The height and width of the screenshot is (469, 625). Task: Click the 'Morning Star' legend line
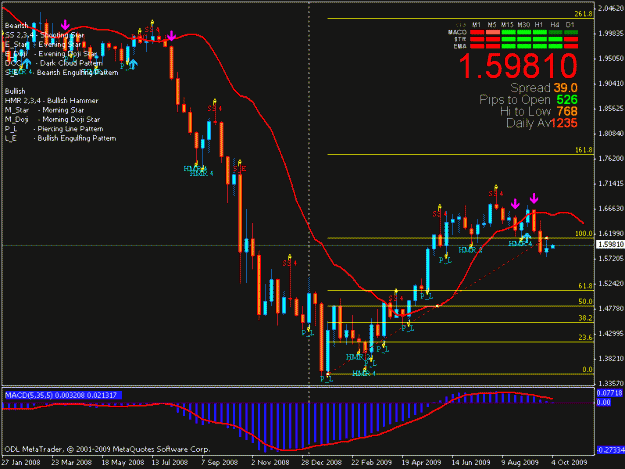(x=44, y=110)
